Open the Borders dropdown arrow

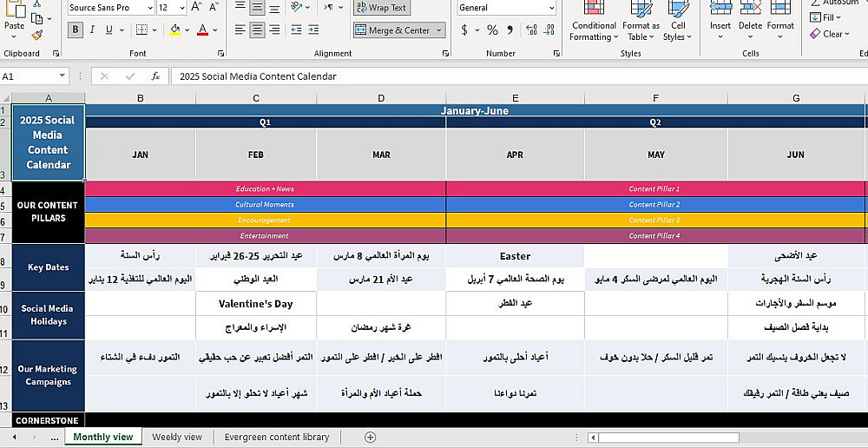pyautogui.click(x=154, y=30)
